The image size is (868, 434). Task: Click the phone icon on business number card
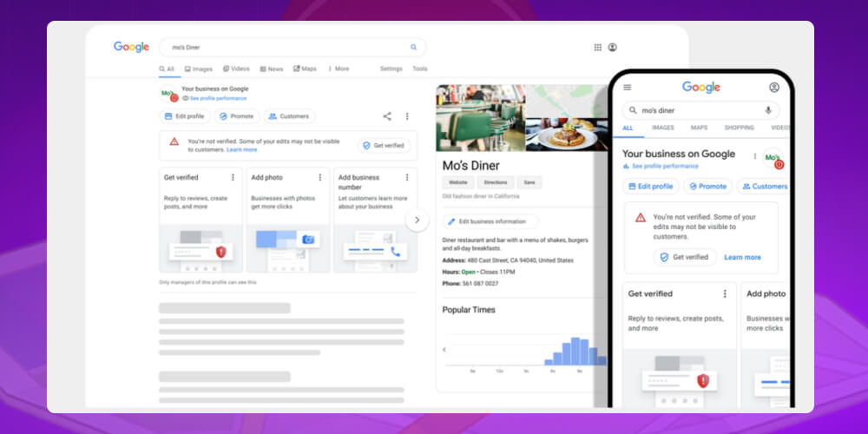395,252
